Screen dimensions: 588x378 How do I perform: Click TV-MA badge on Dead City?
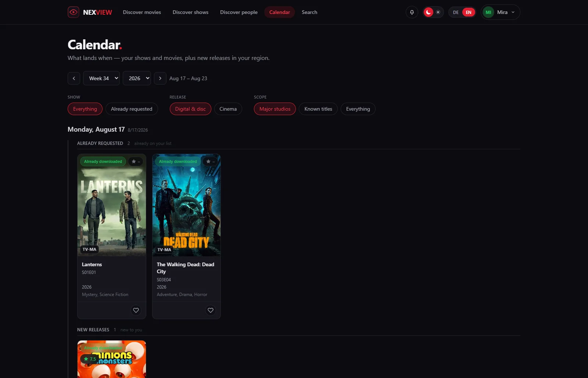point(164,250)
